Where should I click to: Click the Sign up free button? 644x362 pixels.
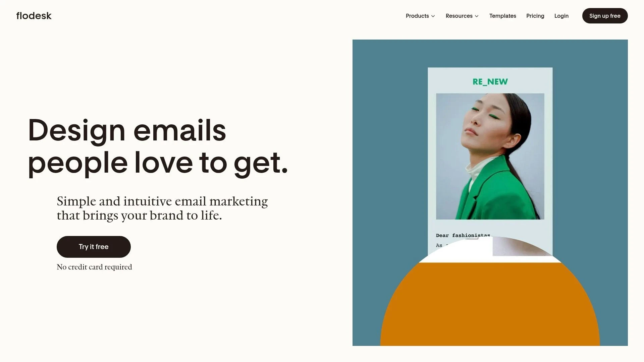605,15
